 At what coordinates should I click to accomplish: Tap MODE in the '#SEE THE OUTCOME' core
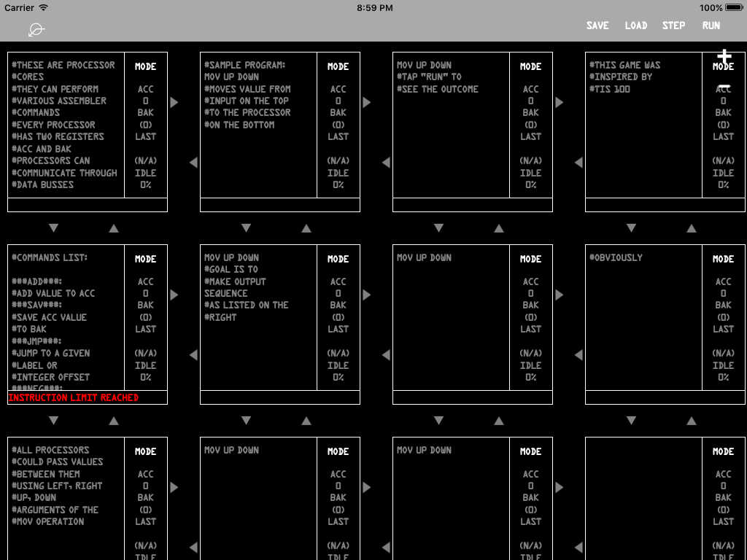(530, 66)
